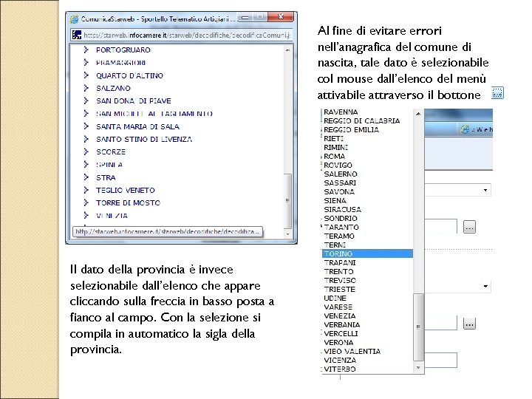The height and width of the screenshot is (399, 532).
Task: Choose VARESE from province list
Action: point(338,307)
